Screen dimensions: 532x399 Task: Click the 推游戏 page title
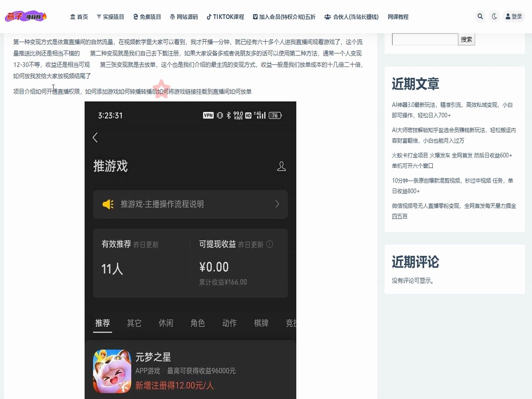[x=110, y=166]
